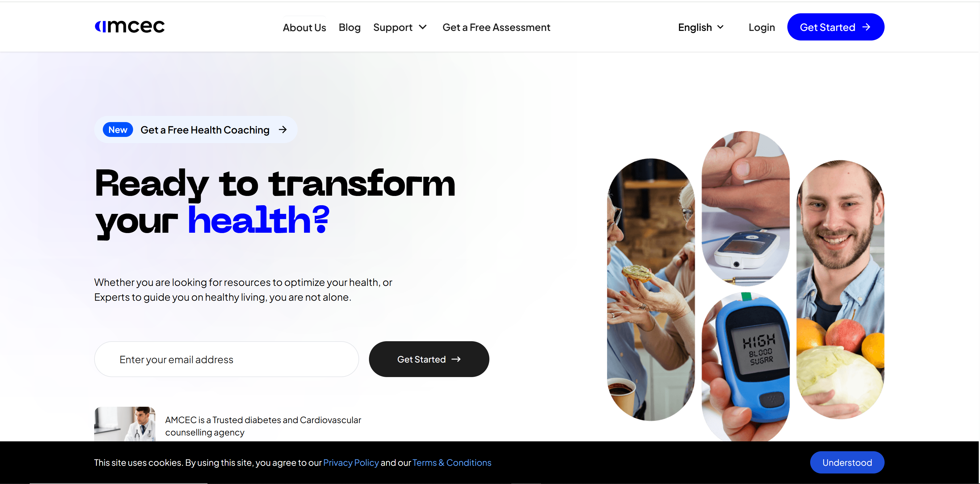Viewport: 980px width, 484px height.
Task: Click the arrow in header Get Started button
Action: (867, 27)
